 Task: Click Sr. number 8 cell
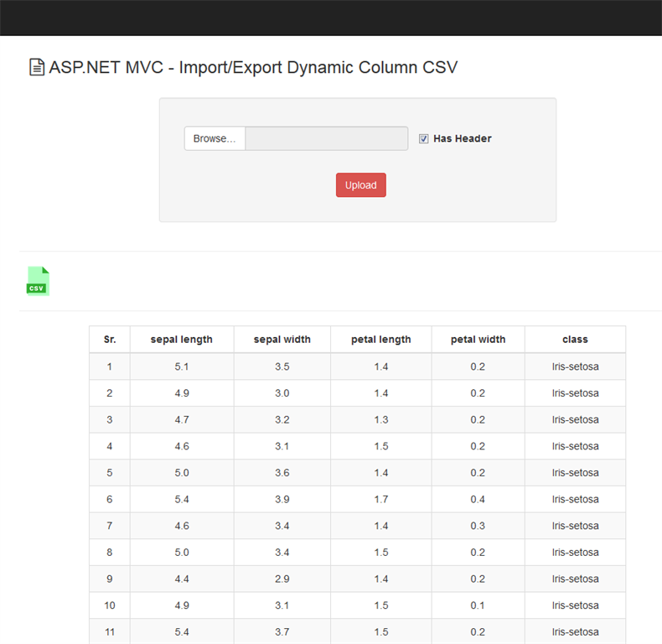pos(110,553)
